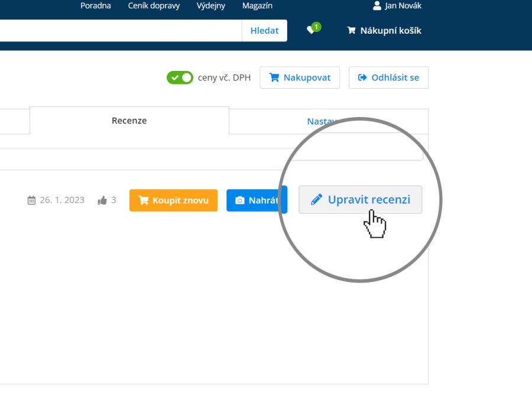Click the camera icon on Nahrát button

coord(239,200)
